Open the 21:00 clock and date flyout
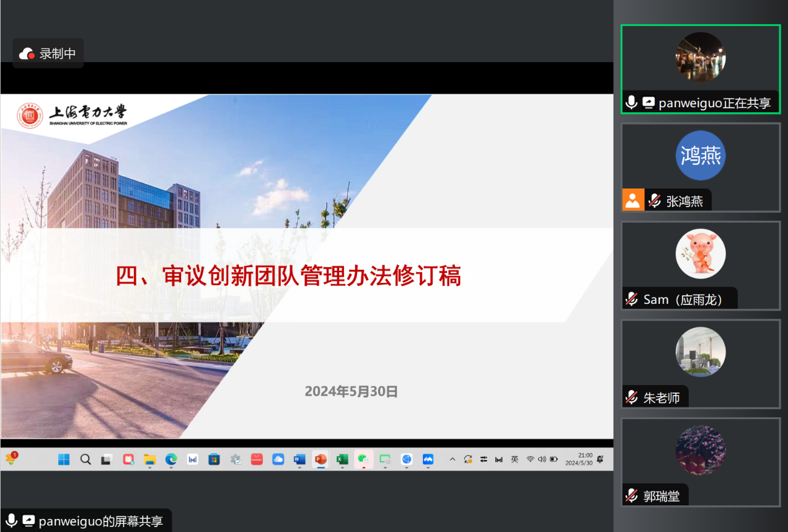 pyautogui.click(x=579, y=459)
